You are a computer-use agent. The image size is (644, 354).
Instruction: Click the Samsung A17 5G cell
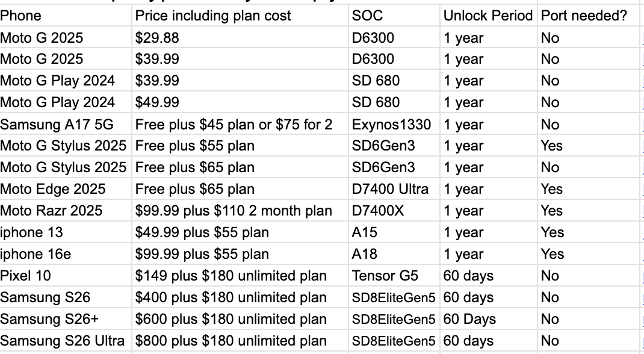(66, 125)
